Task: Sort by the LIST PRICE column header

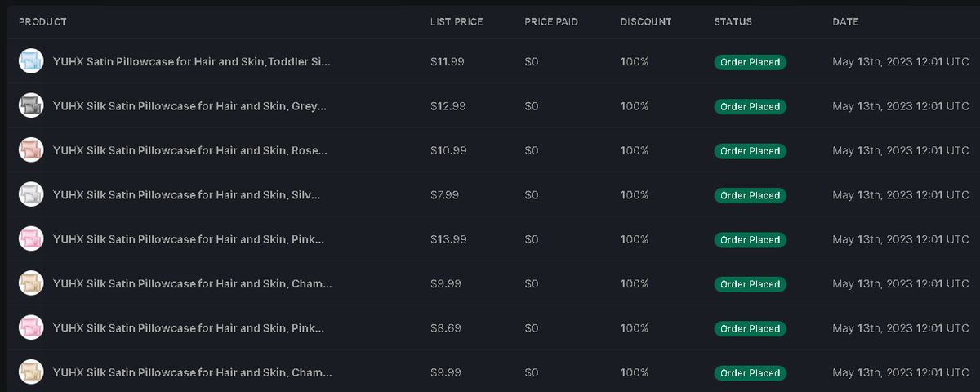Action: coord(457,21)
